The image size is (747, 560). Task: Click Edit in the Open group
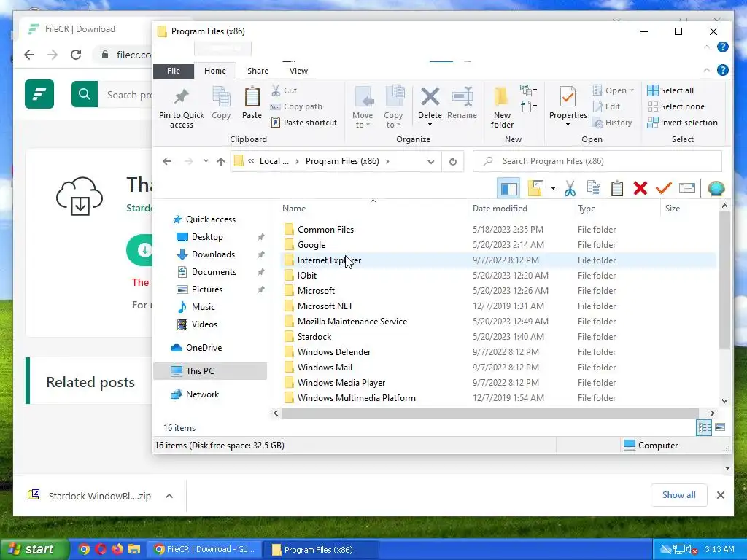606,106
